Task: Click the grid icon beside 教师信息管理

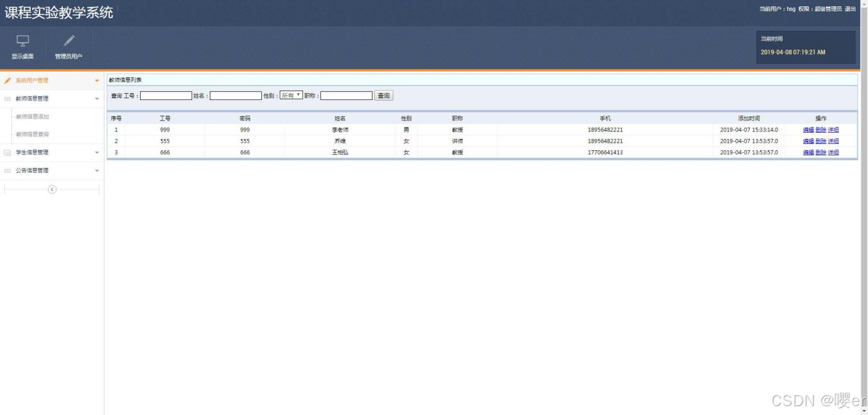Action: [x=8, y=99]
